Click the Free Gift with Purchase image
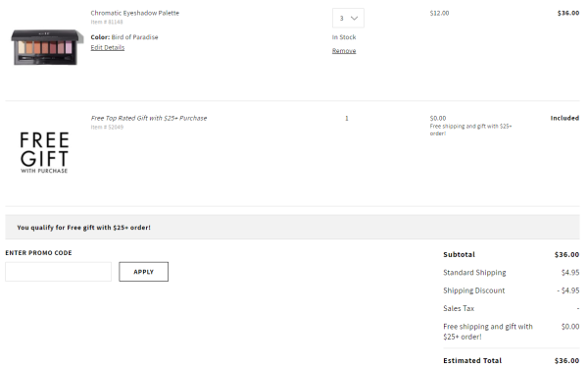The image size is (588, 368). [x=44, y=152]
